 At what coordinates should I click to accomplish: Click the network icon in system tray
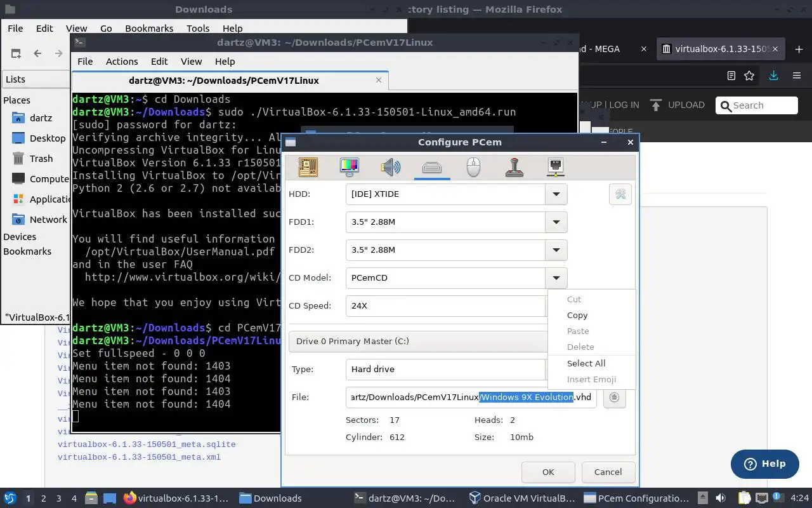pyautogui.click(x=762, y=498)
